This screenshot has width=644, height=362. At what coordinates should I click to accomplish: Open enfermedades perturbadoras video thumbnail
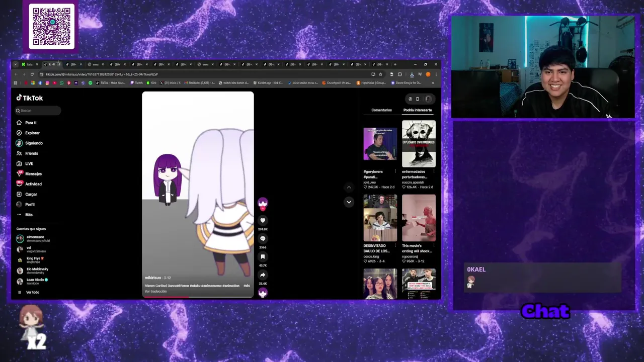click(419, 144)
